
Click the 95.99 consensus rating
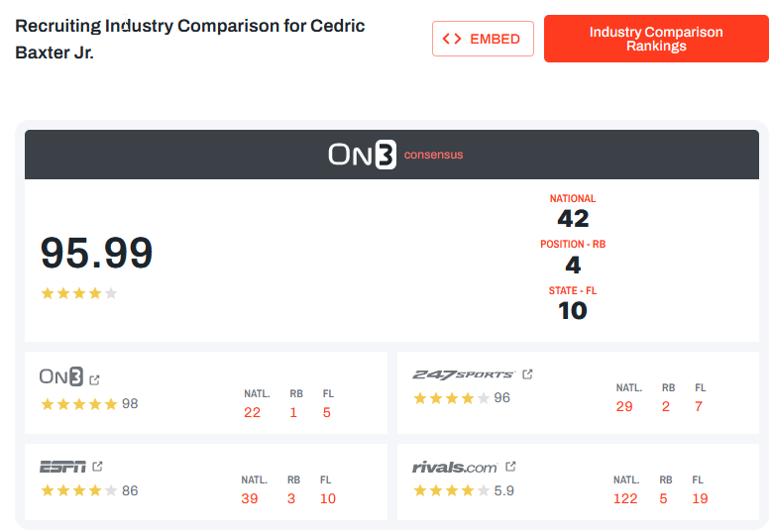pyautogui.click(x=97, y=254)
